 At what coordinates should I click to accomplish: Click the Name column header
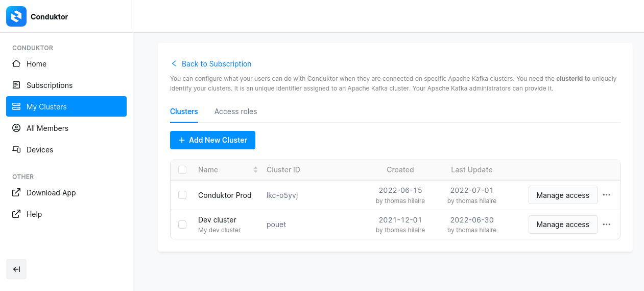click(x=208, y=170)
